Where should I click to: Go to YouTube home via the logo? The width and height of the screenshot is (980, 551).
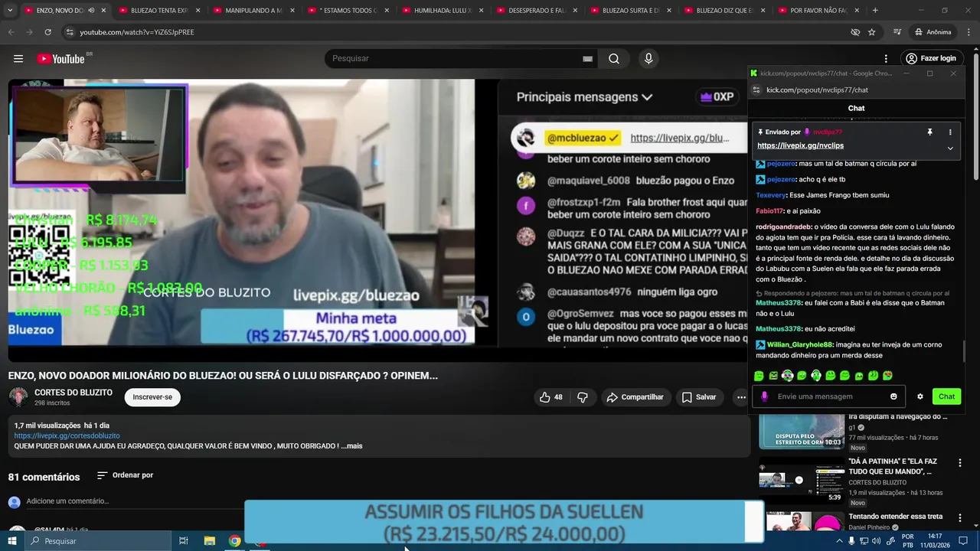(60, 59)
